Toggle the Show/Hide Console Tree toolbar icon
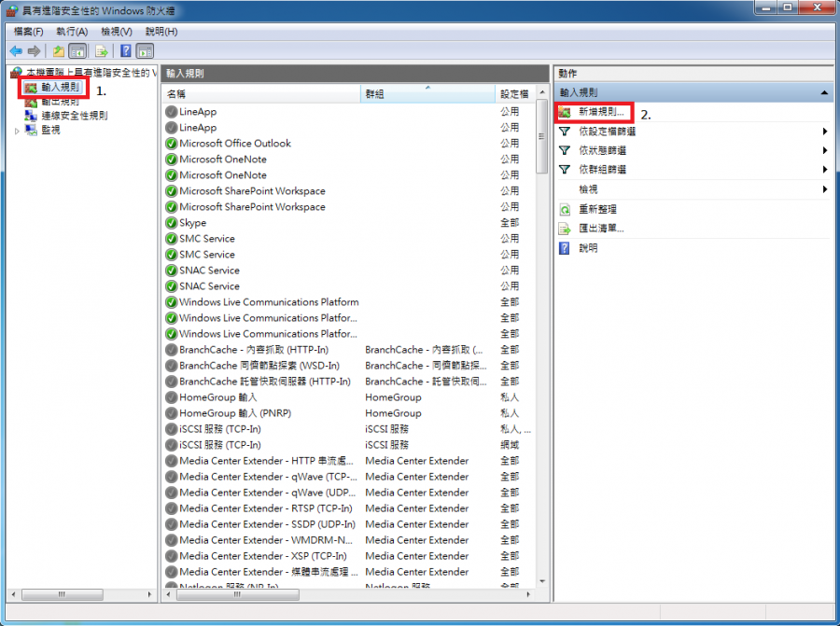The width and height of the screenshot is (840, 626). click(78, 50)
